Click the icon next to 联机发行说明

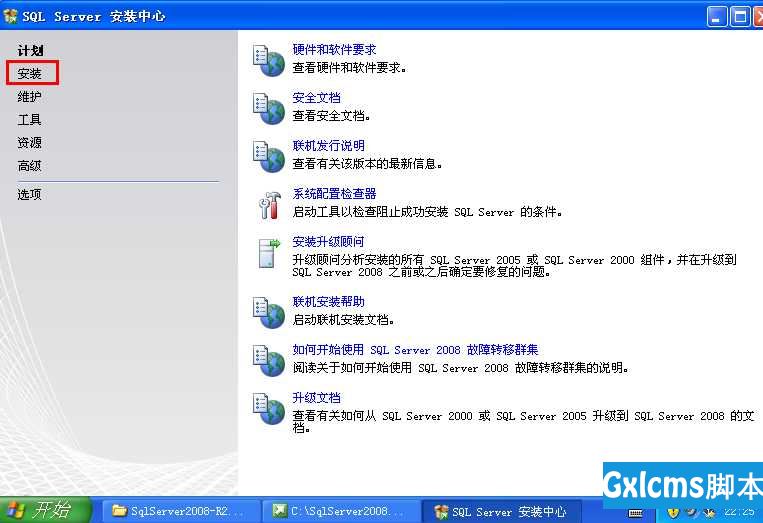[x=269, y=157]
